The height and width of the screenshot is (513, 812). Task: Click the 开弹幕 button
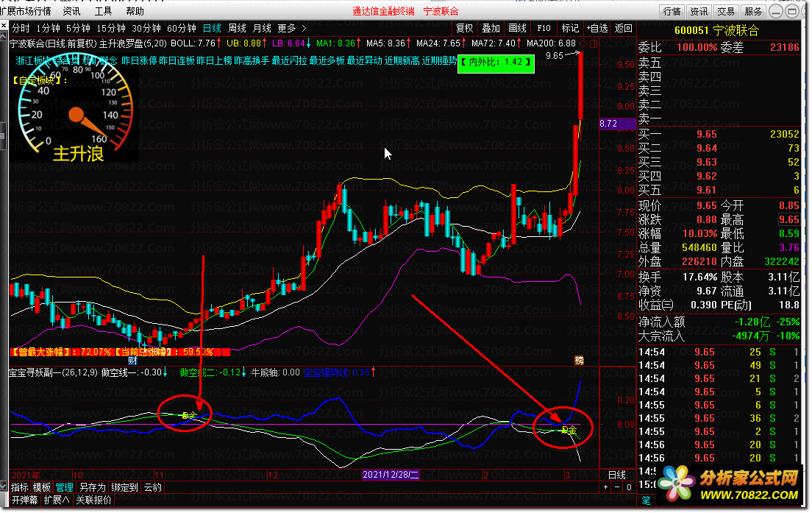25,500
